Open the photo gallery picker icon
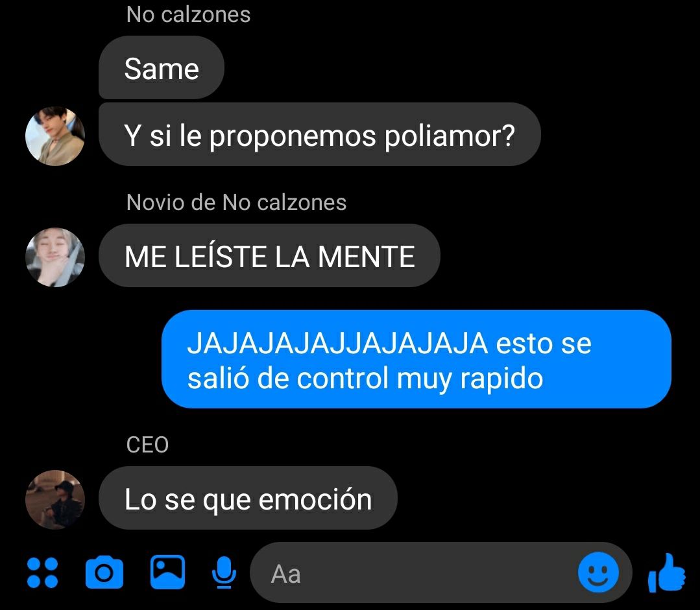 point(167,572)
